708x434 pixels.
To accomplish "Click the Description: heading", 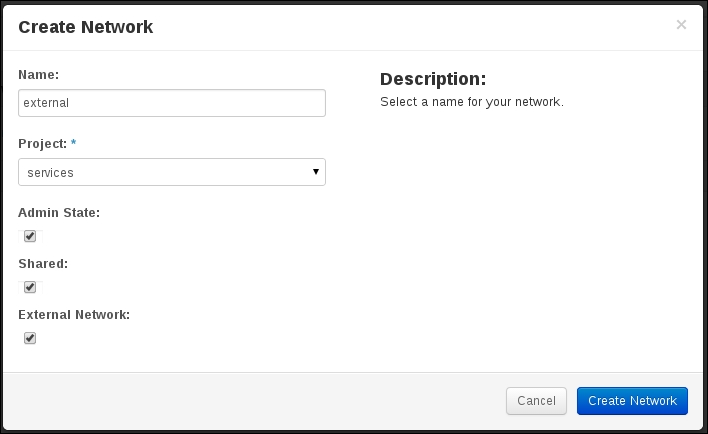I will pyautogui.click(x=433, y=79).
